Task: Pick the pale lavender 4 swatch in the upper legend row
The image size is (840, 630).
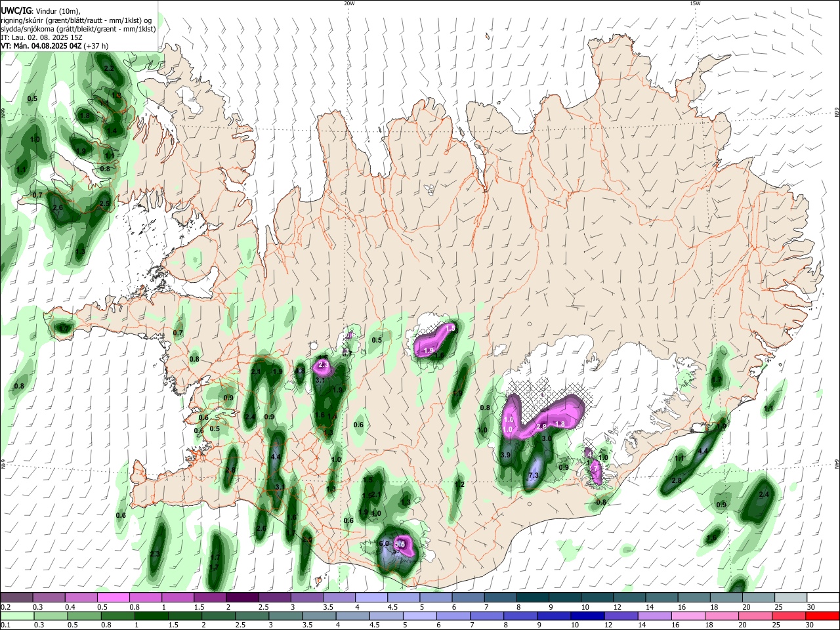Action: pos(370,598)
